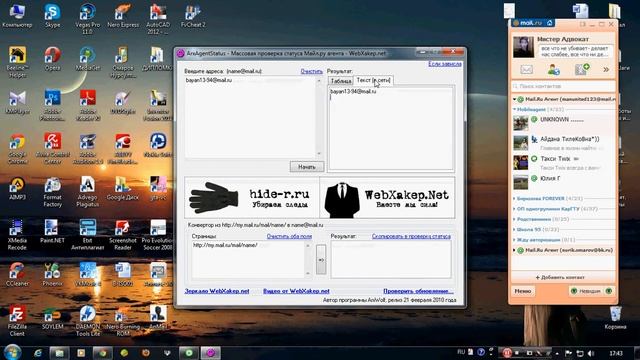
Task: Click the user contacts icon in Mail.Ru Agent
Action: tap(554, 70)
